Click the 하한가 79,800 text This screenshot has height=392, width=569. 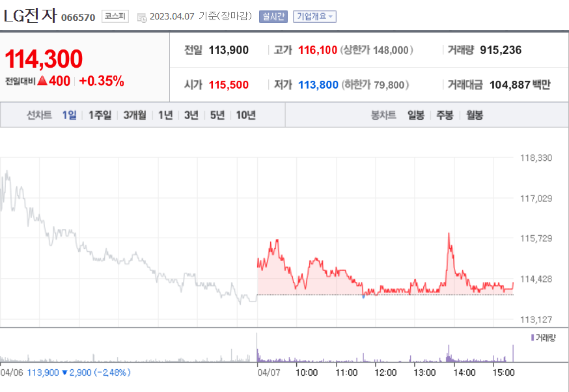375,85
